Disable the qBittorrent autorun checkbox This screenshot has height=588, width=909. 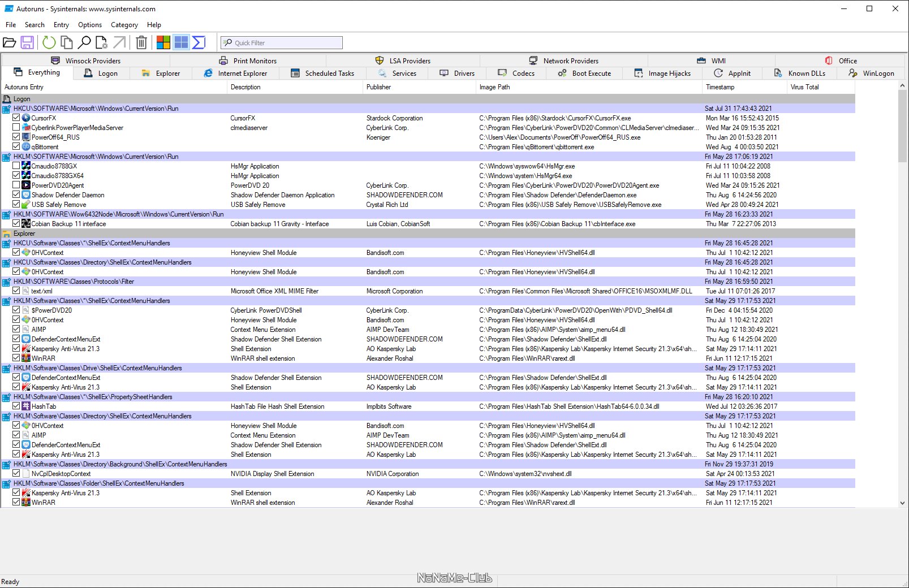click(x=16, y=147)
